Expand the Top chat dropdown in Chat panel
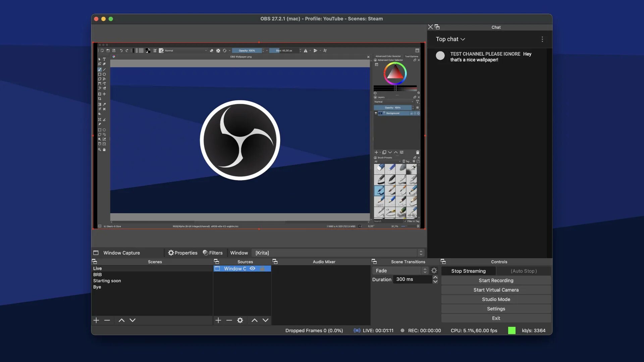 click(x=450, y=39)
